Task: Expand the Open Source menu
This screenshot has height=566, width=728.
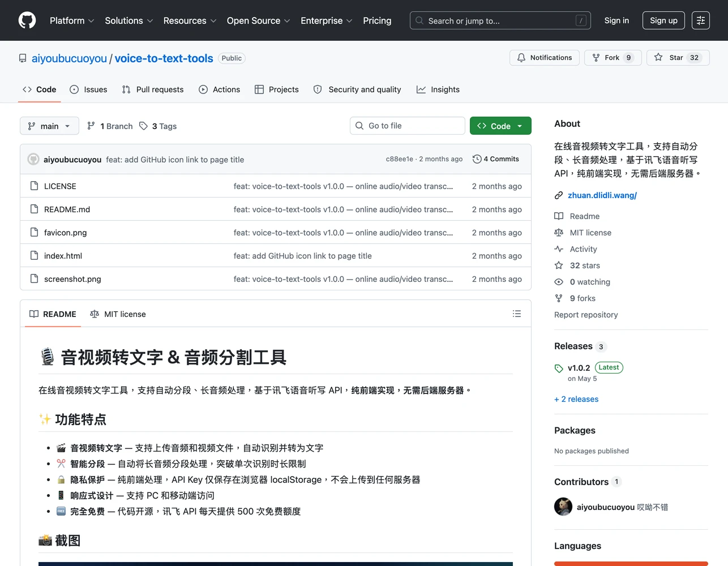Action: (259, 20)
